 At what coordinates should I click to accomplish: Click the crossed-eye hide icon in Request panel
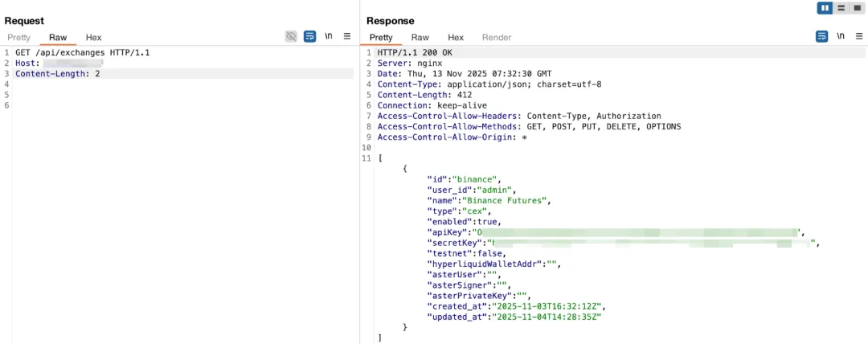pos(291,36)
